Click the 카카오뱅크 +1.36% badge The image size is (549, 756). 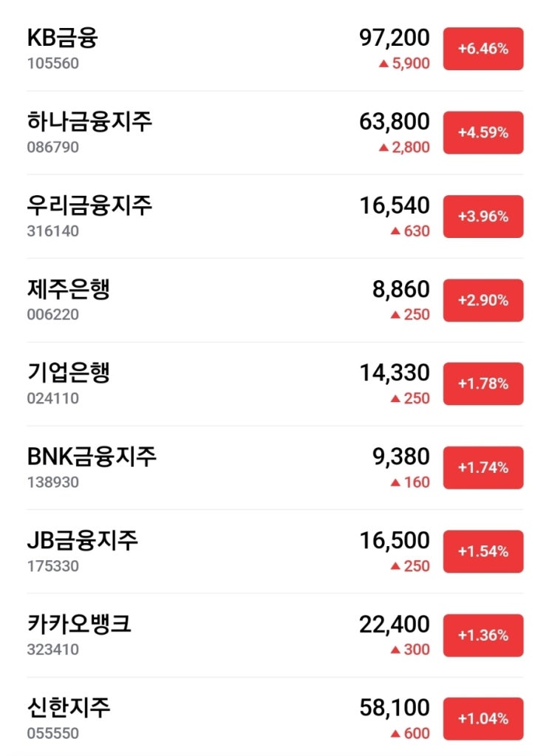[482, 636]
